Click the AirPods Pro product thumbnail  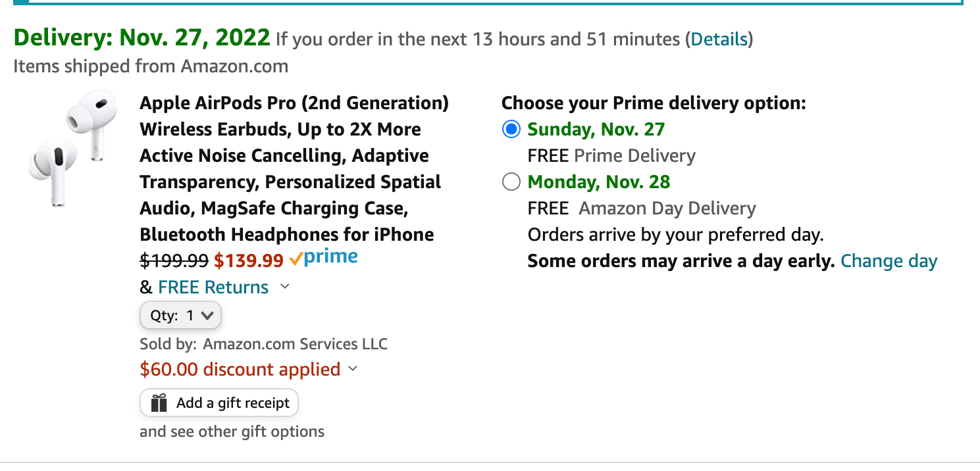72,149
